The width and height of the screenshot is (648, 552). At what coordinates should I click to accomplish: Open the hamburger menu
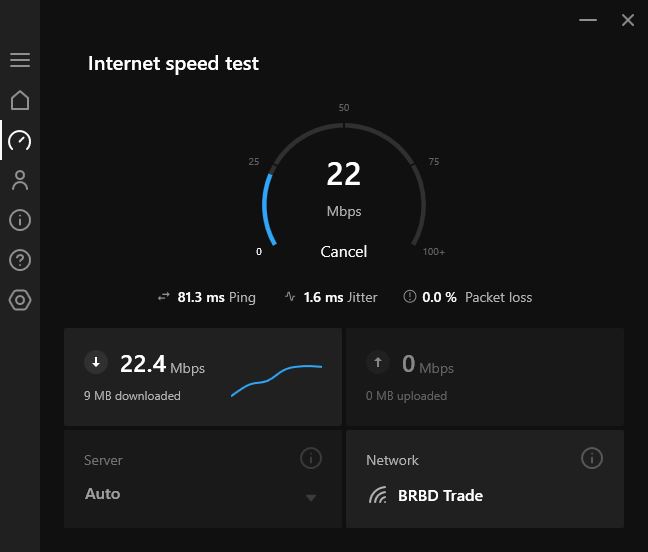(x=20, y=60)
